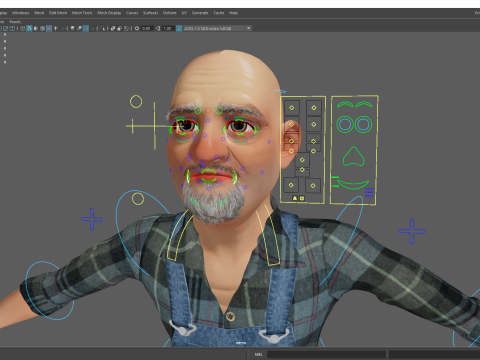Open the Curves menu

click(x=132, y=13)
